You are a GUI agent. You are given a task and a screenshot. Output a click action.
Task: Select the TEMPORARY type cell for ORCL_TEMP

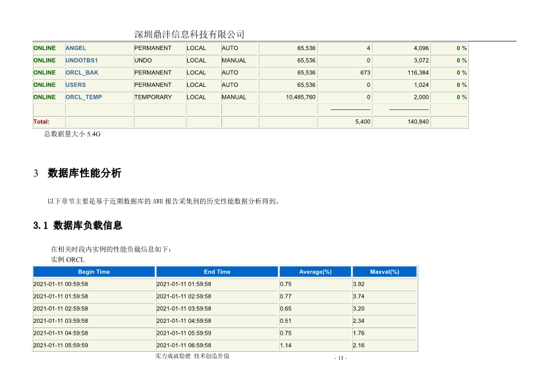tap(153, 97)
